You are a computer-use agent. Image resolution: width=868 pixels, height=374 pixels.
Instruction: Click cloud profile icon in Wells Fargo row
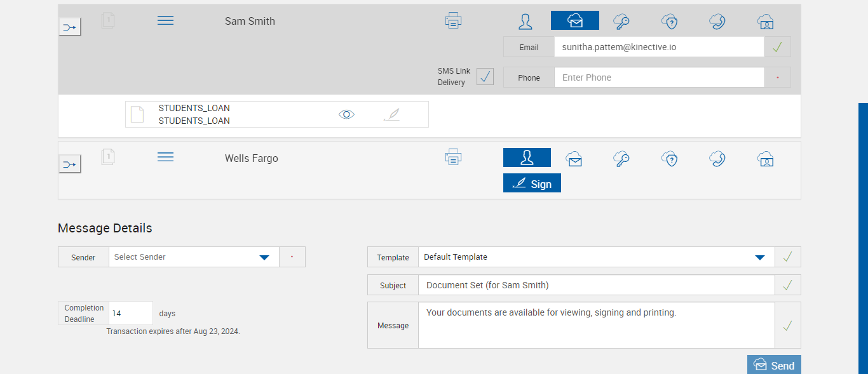click(x=766, y=159)
